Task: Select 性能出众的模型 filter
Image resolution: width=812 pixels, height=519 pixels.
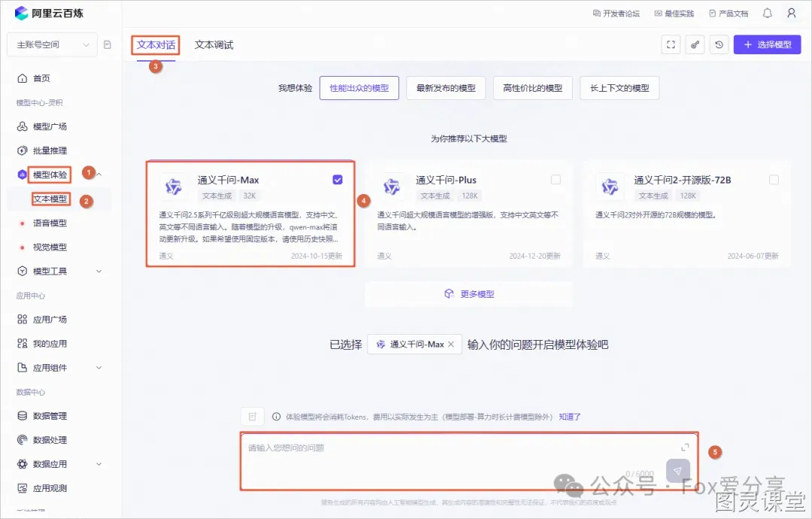Action: click(x=359, y=88)
